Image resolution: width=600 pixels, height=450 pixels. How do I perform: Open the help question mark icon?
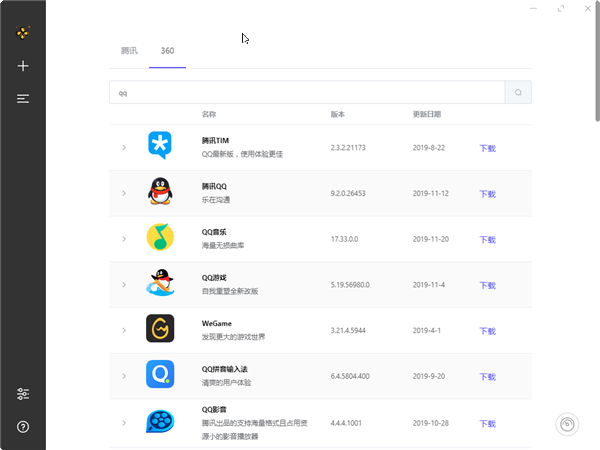[23, 427]
